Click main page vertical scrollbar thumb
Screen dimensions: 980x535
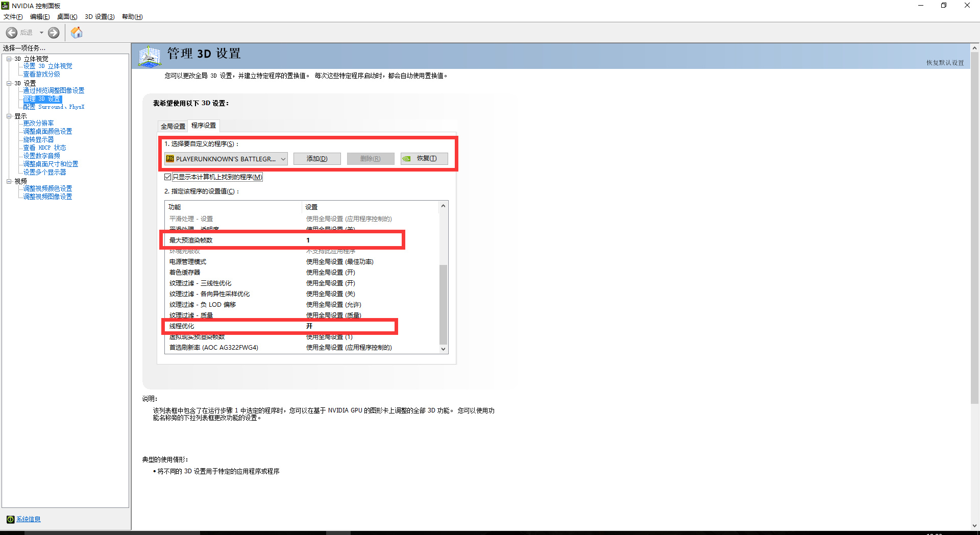click(975, 228)
